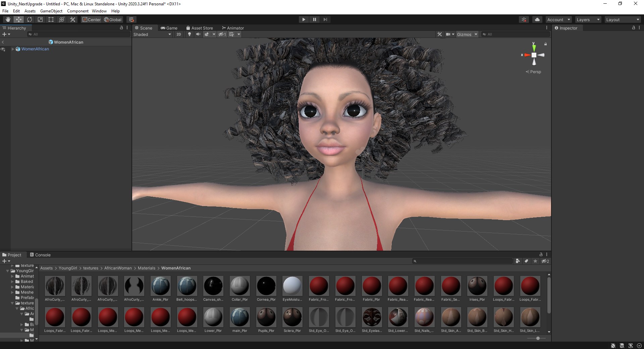Switch to the Animator tab

point(233,28)
